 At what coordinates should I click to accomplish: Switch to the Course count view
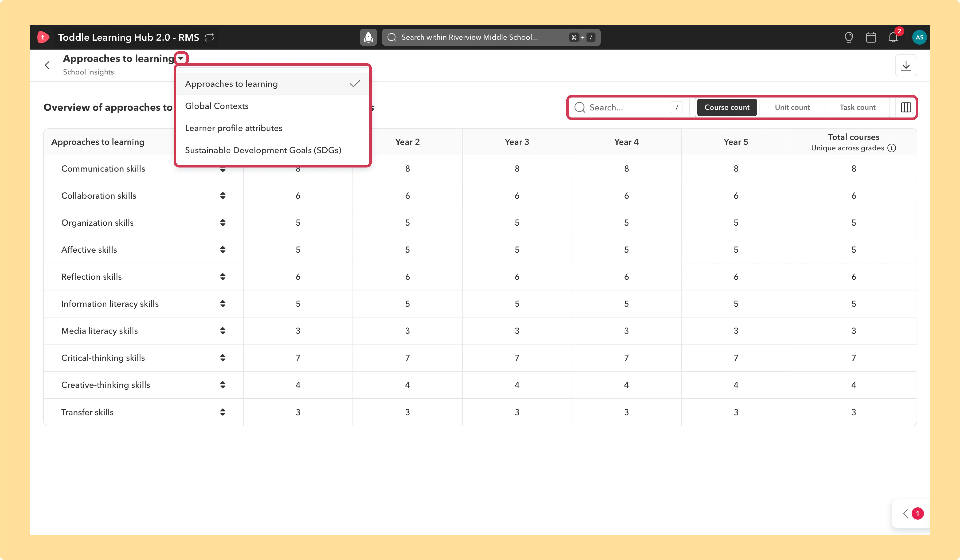pyautogui.click(x=727, y=107)
